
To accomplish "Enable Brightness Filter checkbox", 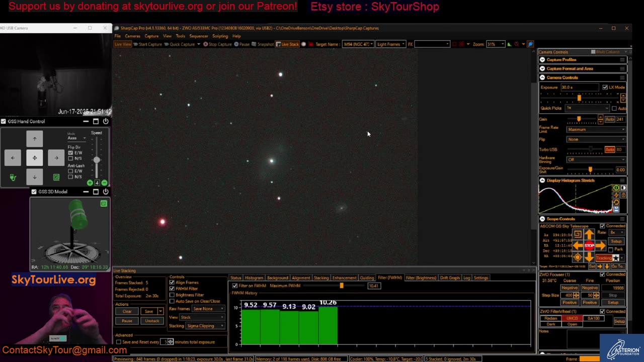I will [x=172, y=295].
